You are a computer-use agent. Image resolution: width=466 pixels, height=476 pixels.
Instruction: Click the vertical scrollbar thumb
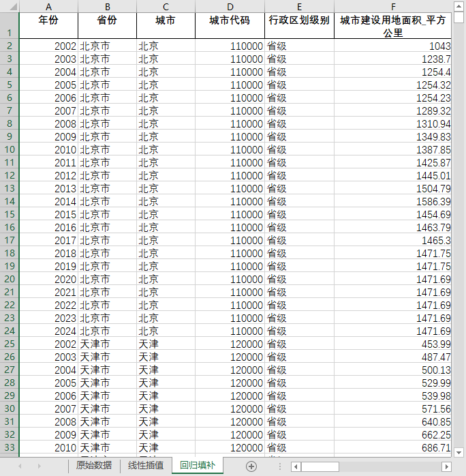click(459, 18)
